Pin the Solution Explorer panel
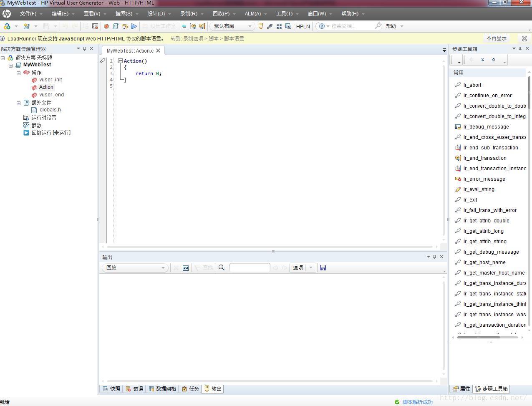 coord(85,49)
